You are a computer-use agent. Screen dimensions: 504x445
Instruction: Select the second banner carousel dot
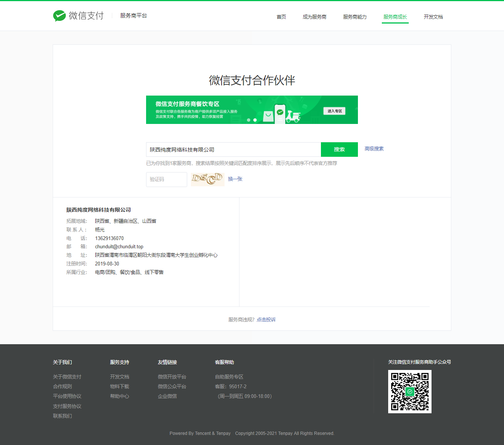click(256, 120)
